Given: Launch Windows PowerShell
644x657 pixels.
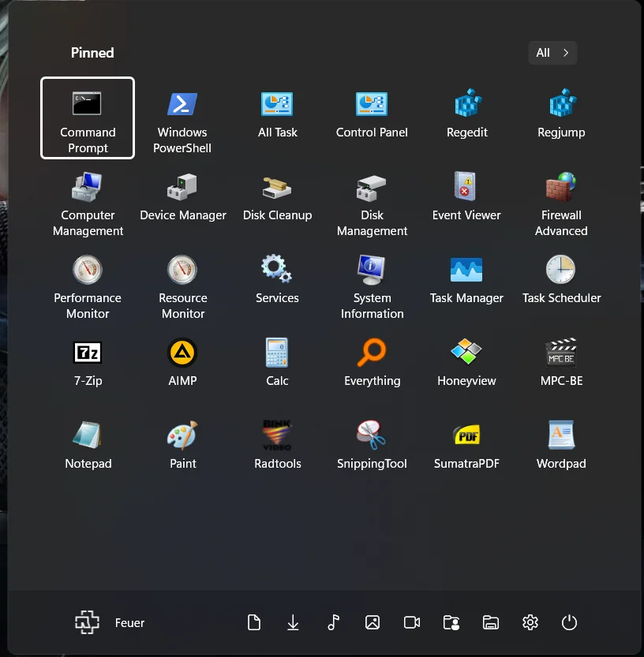Looking at the screenshot, I should (182, 118).
